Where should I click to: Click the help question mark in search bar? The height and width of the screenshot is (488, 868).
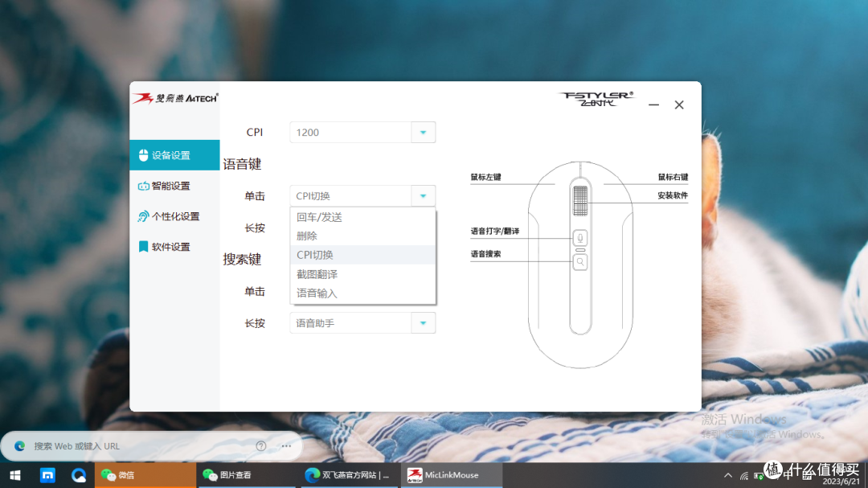(x=261, y=446)
